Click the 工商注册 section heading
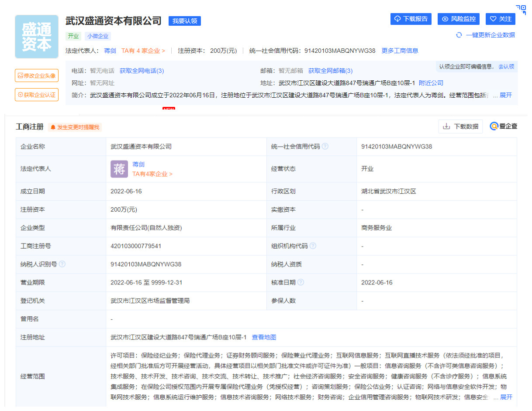Image resolution: width=532 pixels, height=411 pixels. coord(30,127)
